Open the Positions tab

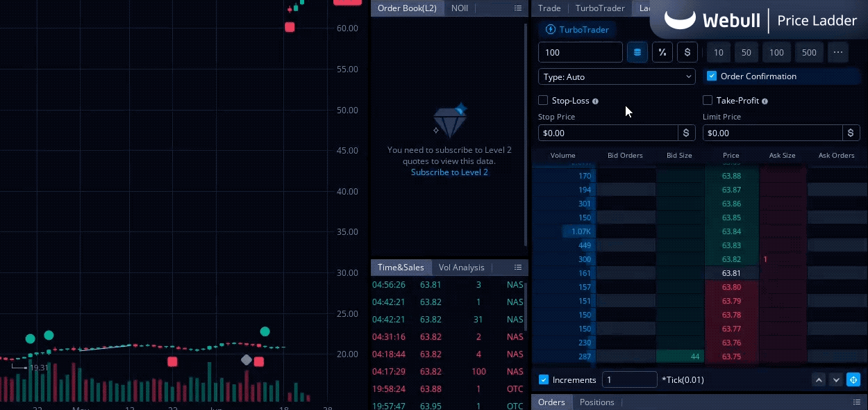pos(597,402)
